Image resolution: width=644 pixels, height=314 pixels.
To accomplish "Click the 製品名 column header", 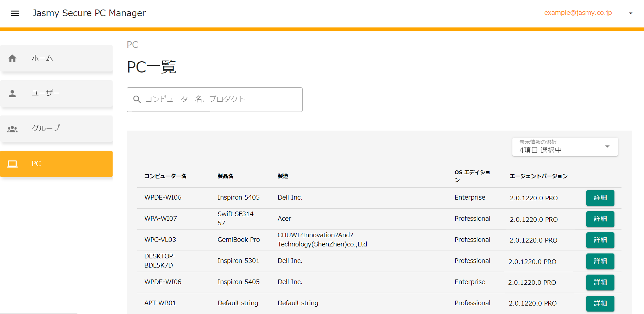I will pos(226,176).
